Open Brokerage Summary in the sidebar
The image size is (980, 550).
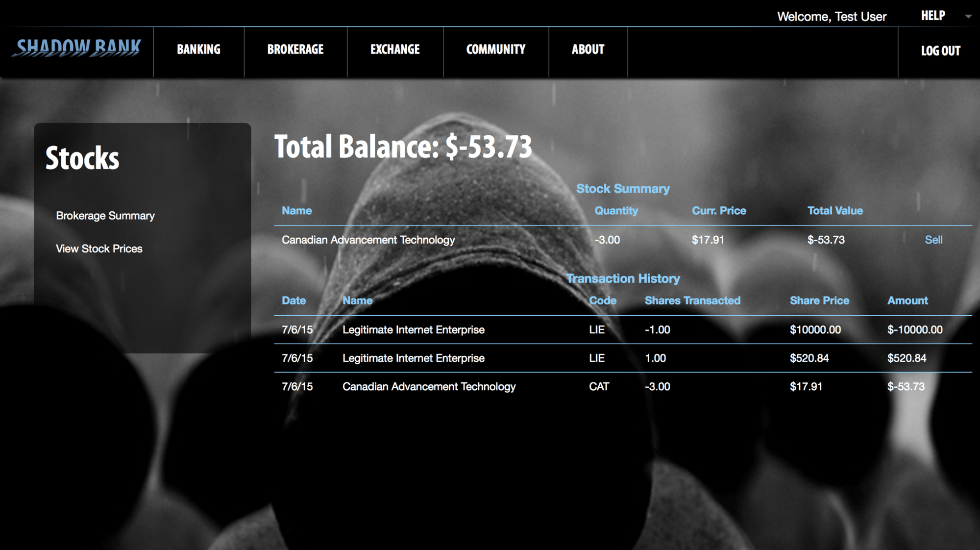[x=105, y=216]
